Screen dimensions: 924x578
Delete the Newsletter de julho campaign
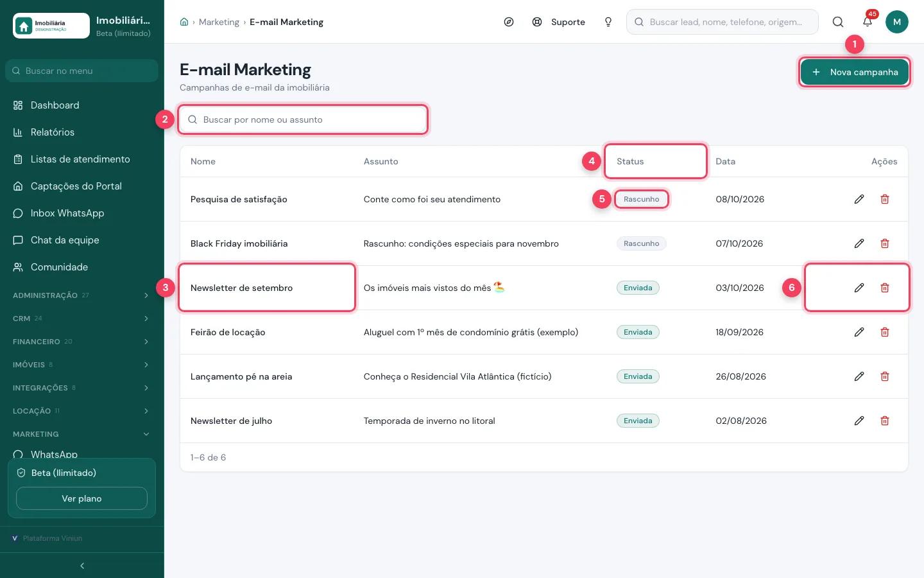pos(885,421)
